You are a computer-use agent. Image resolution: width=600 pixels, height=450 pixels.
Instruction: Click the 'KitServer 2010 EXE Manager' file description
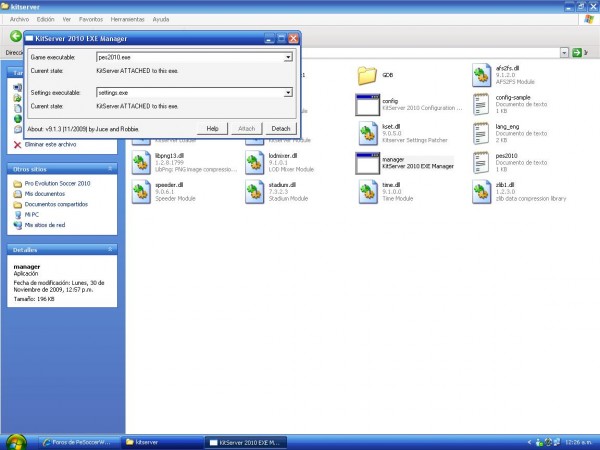(x=418, y=166)
